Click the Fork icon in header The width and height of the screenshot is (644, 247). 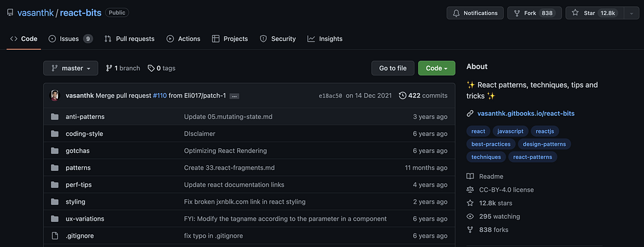pyautogui.click(x=517, y=13)
